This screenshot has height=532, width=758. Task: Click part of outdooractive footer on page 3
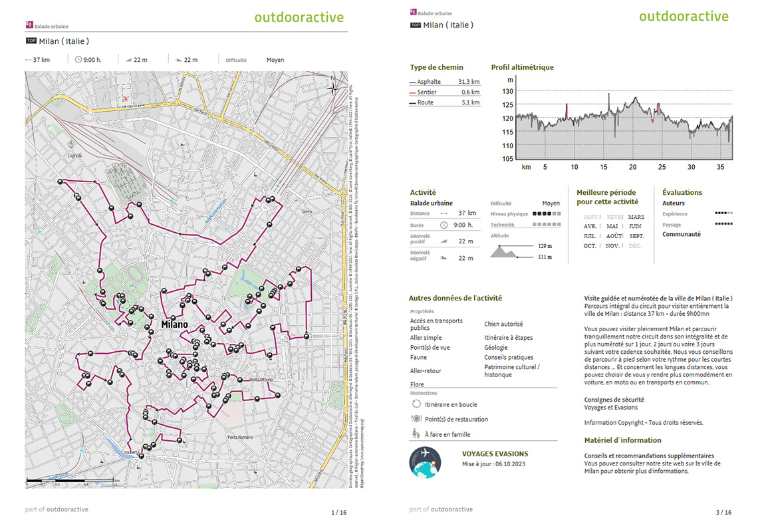click(441, 509)
